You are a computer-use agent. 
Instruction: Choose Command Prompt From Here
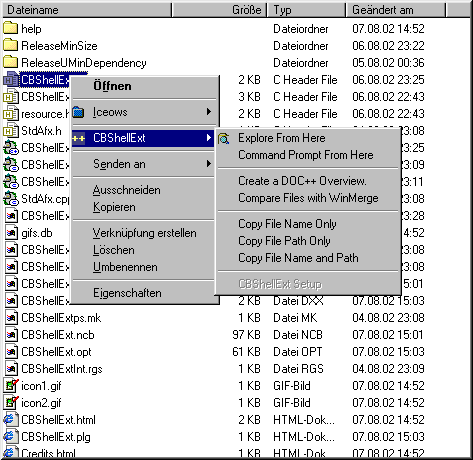pos(306,155)
